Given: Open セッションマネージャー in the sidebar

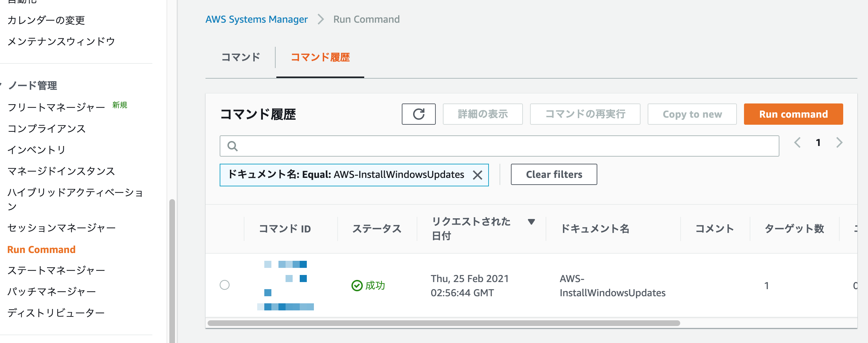Looking at the screenshot, I should click(62, 227).
